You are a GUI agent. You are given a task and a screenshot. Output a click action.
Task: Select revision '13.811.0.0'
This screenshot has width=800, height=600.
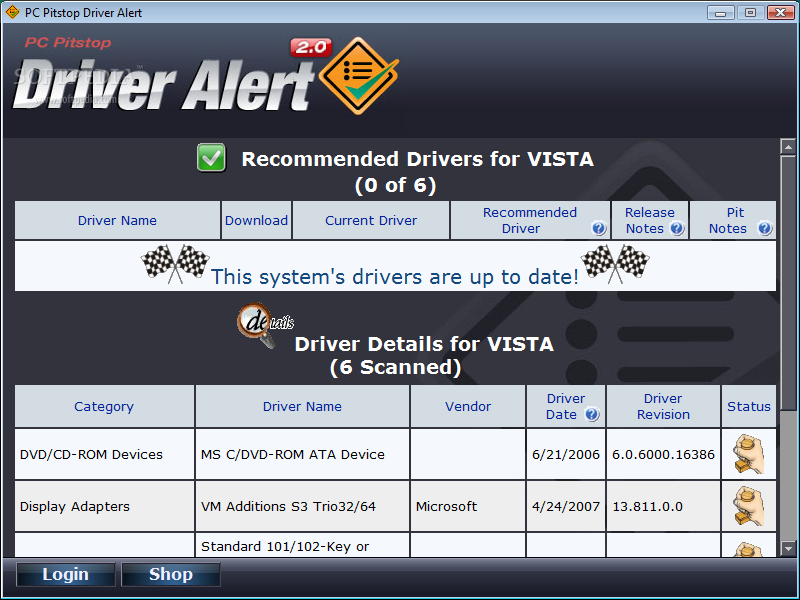tap(663, 506)
